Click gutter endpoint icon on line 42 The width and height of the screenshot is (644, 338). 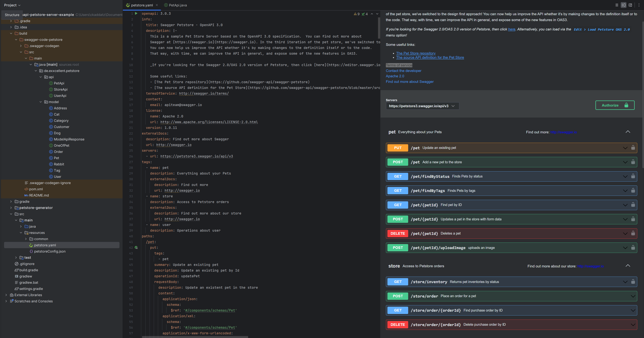[x=136, y=248]
